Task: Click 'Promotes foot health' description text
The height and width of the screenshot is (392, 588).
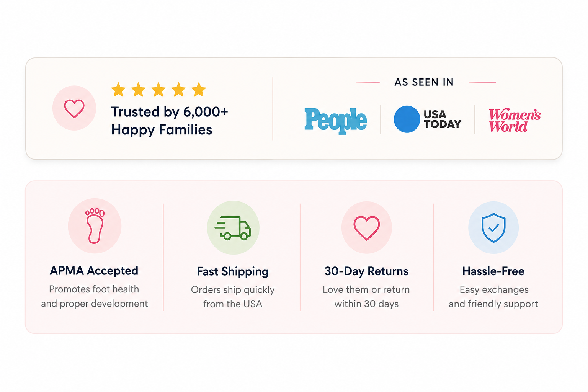Action: 94,289
